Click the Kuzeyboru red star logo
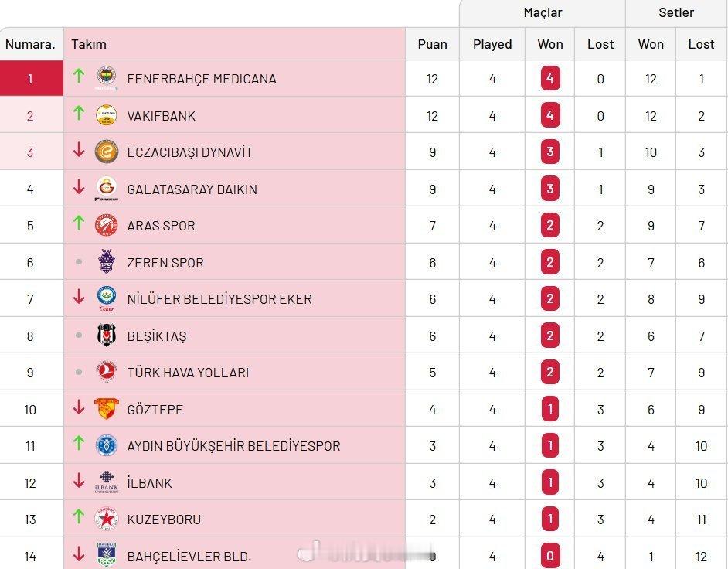 pyautogui.click(x=107, y=519)
